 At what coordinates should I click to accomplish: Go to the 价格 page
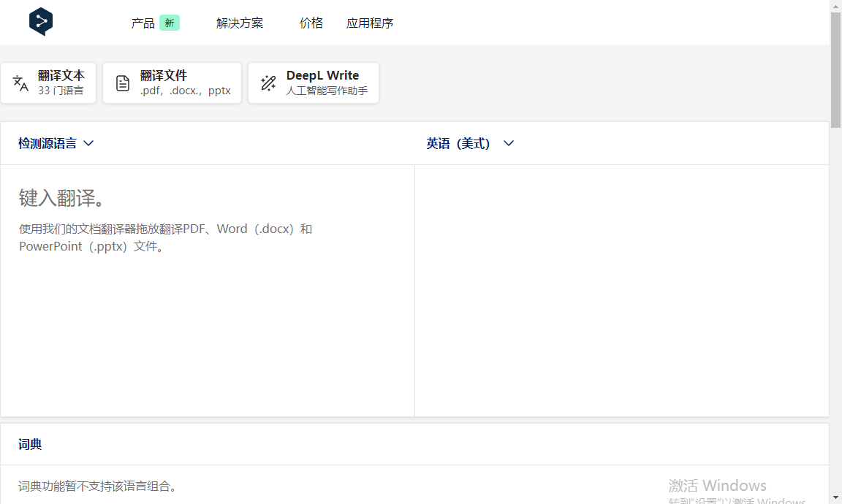click(x=311, y=23)
